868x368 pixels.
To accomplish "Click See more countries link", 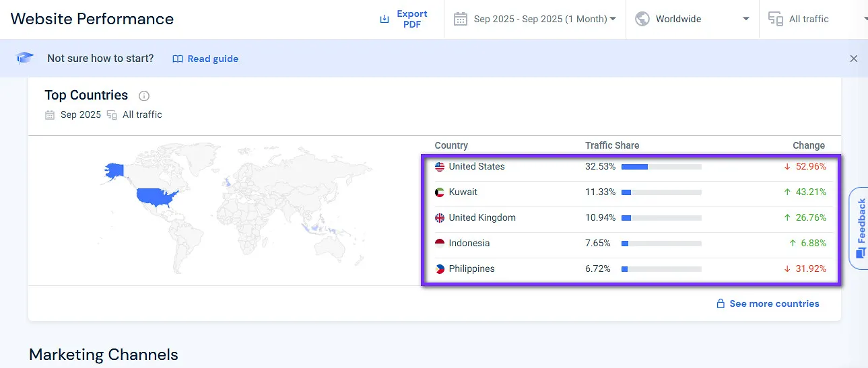I will [x=774, y=304].
